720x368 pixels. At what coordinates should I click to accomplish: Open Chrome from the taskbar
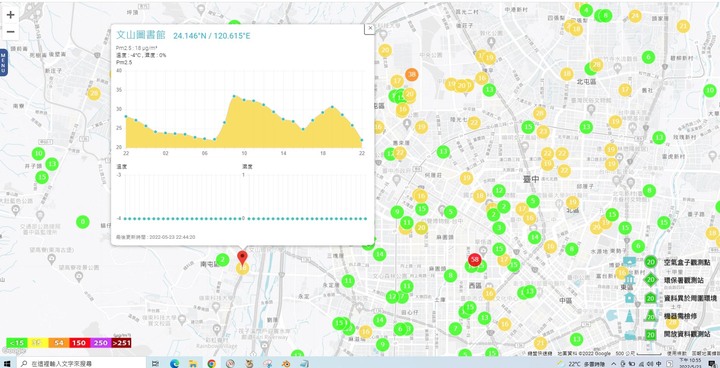click(x=212, y=363)
